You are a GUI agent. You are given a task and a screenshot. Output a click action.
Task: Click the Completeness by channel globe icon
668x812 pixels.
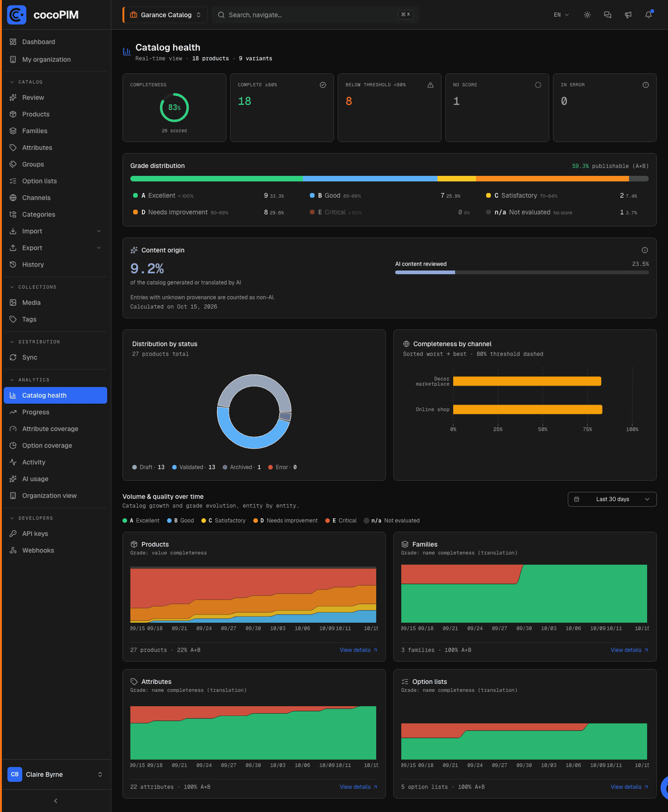point(406,344)
